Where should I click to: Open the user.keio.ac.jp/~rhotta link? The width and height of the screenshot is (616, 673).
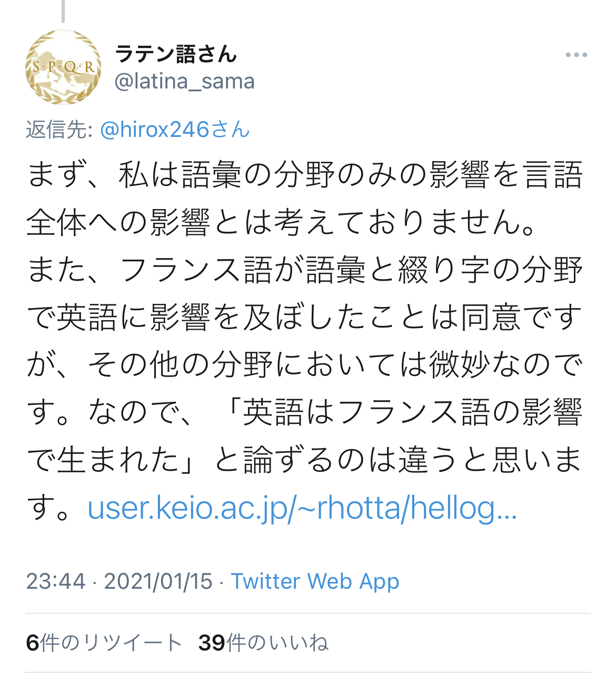302,508
